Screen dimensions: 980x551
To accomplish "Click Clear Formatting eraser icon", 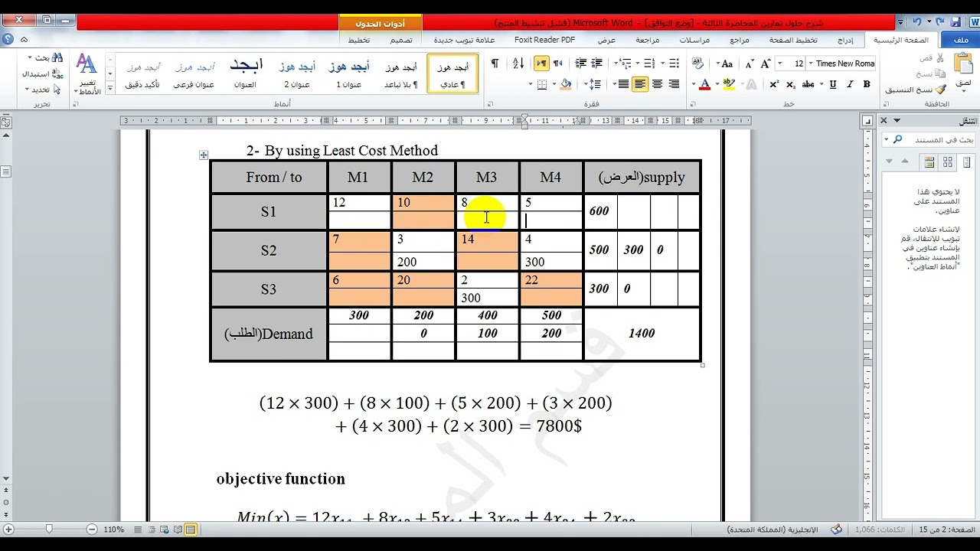I will [697, 64].
